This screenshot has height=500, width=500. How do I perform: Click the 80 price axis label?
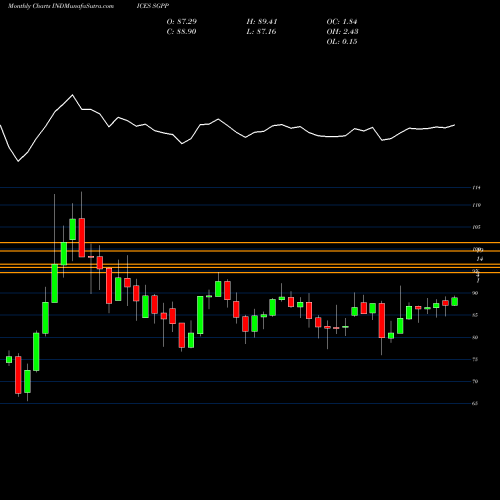click(475, 337)
